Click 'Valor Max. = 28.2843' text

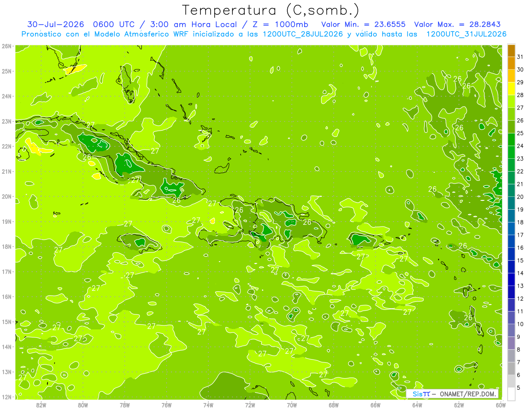click(x=458, y=24)
